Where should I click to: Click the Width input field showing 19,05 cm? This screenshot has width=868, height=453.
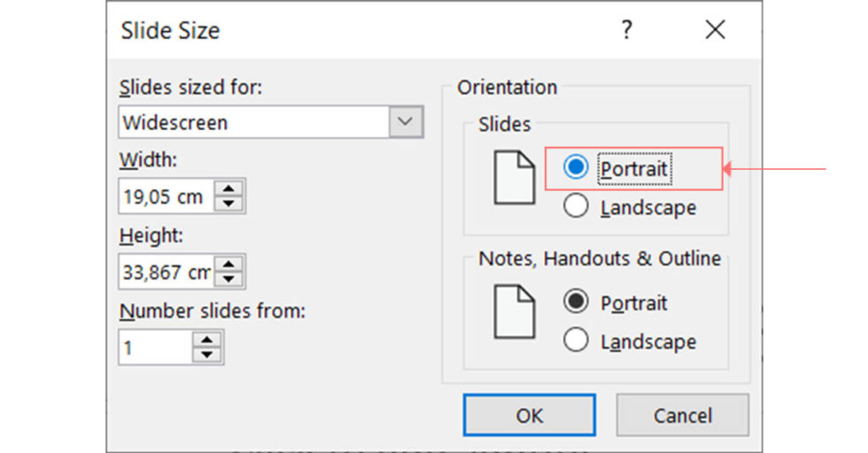click(167, 196)
